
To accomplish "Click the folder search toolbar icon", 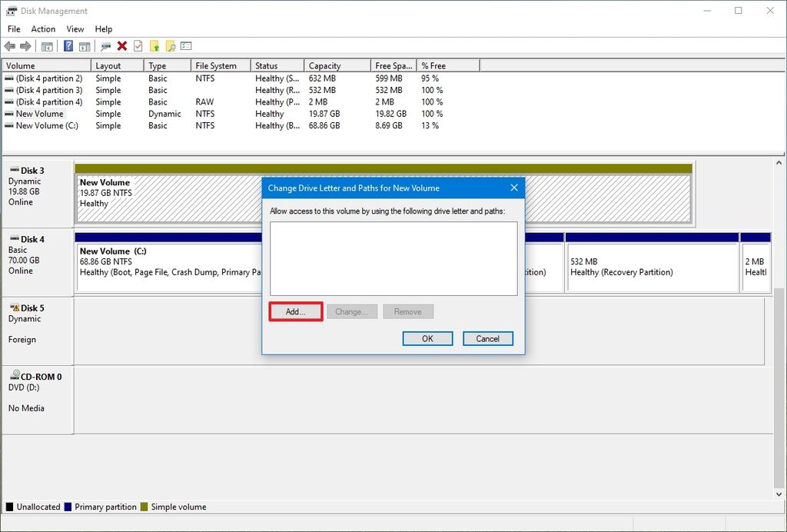I will (x=171, y=45).
